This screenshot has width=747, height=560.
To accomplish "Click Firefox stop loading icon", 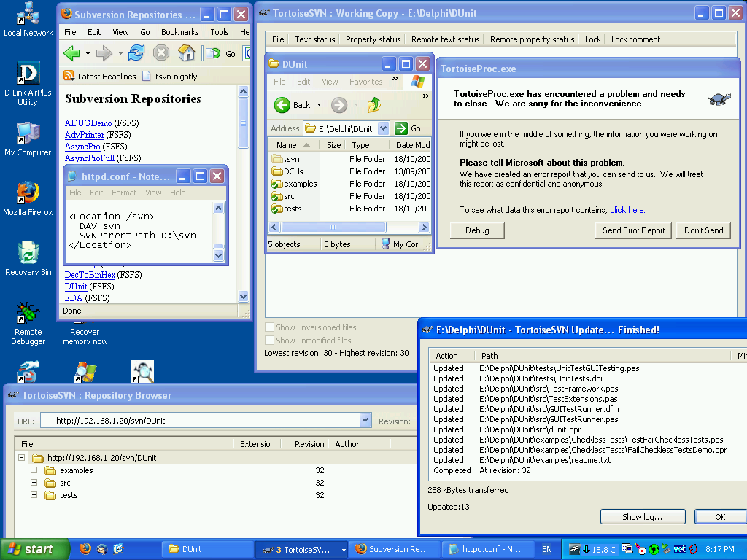I will (161, 52).
